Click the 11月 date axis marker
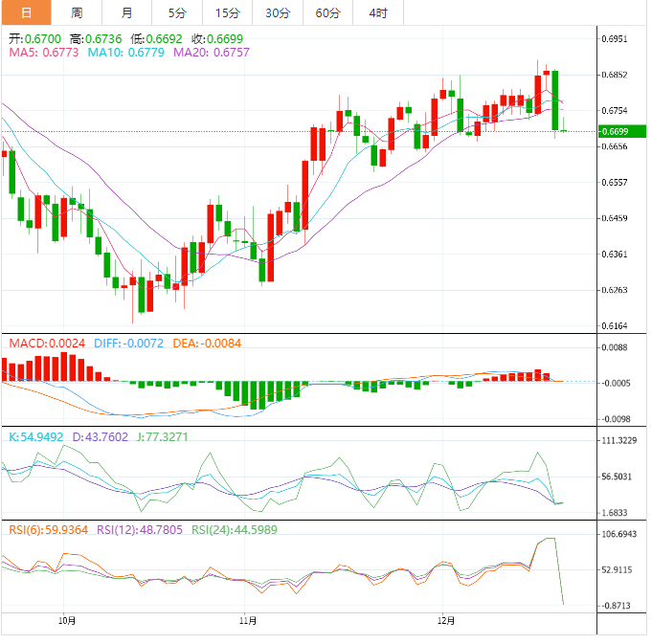This screenshot has width=652, height=644. click(247, 621)
